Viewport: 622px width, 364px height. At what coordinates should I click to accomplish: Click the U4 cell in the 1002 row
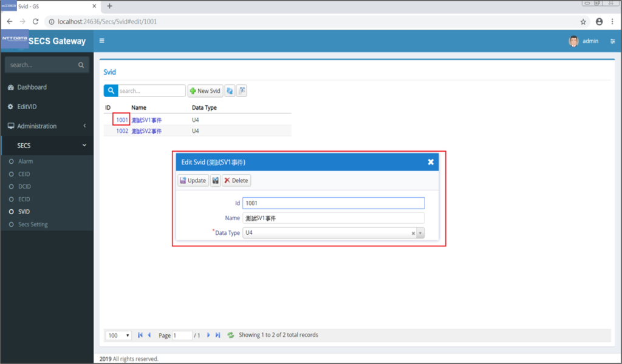(x=196, y=130)
